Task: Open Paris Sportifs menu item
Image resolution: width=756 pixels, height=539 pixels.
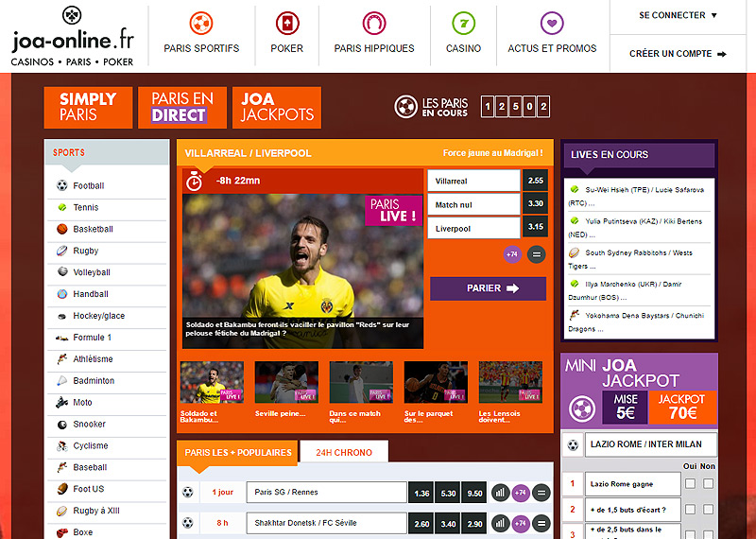Action: point(201,48)
